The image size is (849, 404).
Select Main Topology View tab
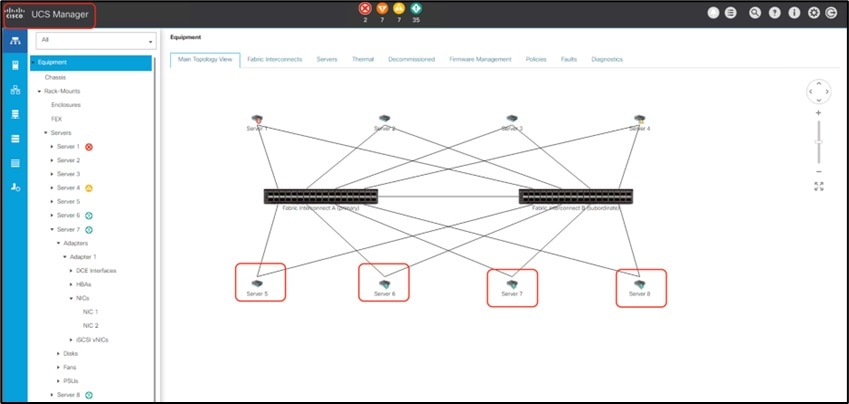205,60
